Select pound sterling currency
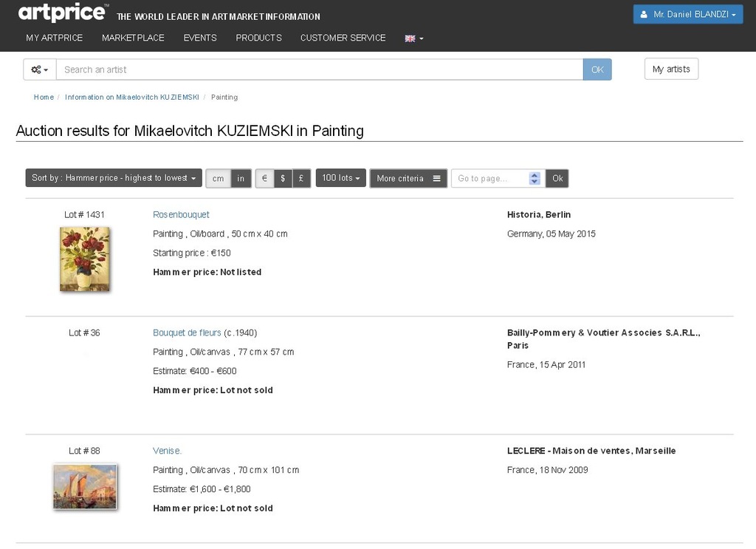The image size is (756, 549). [301, 179]
